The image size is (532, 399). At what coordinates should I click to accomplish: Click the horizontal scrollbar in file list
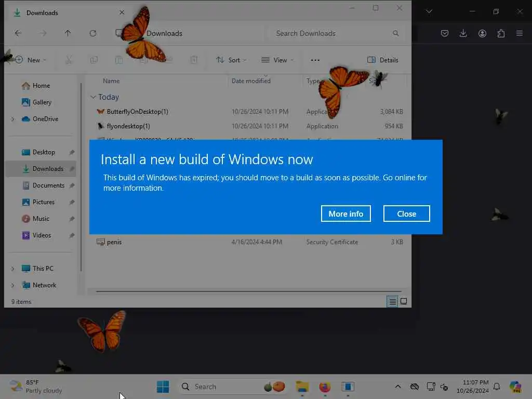click(248, 291)
